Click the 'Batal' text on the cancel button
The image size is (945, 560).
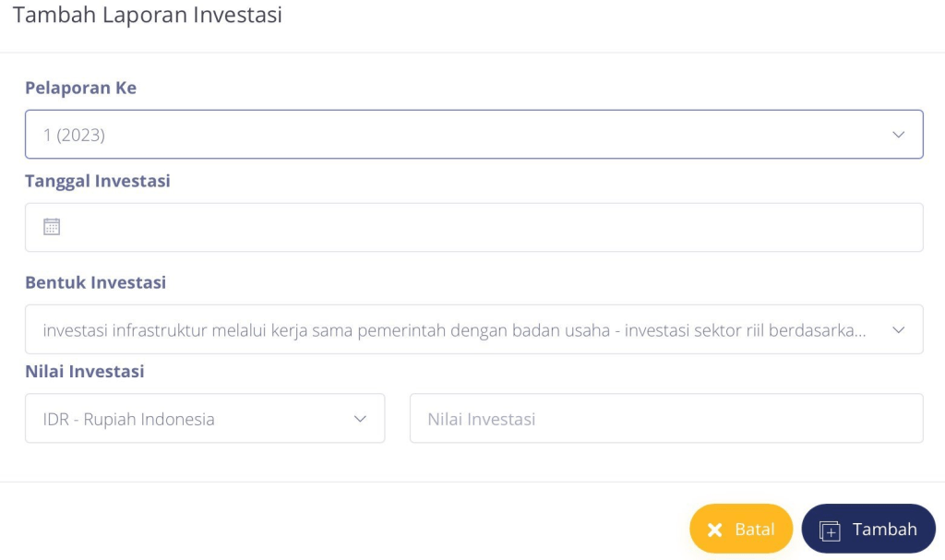[x=754, y=530]
